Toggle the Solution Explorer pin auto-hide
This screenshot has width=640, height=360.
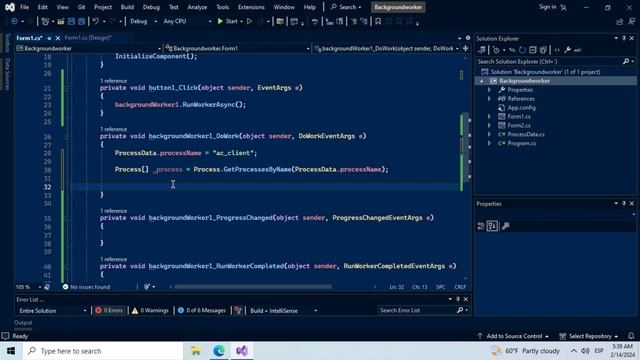click(624, 38)
